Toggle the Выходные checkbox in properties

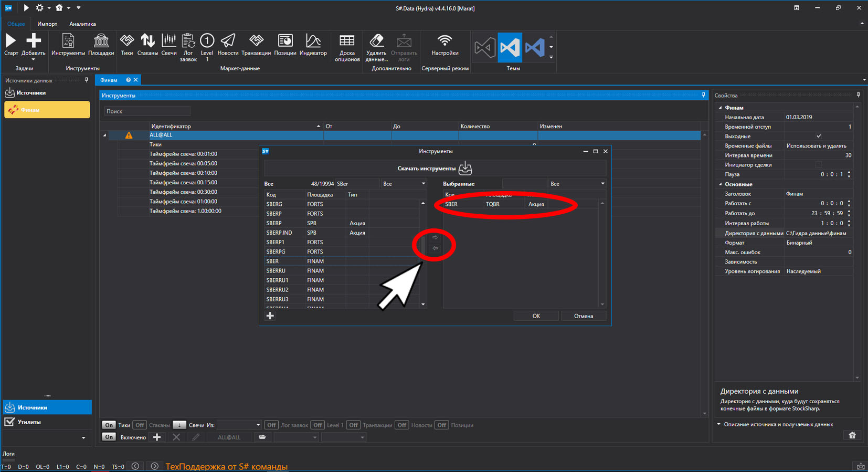818,137
